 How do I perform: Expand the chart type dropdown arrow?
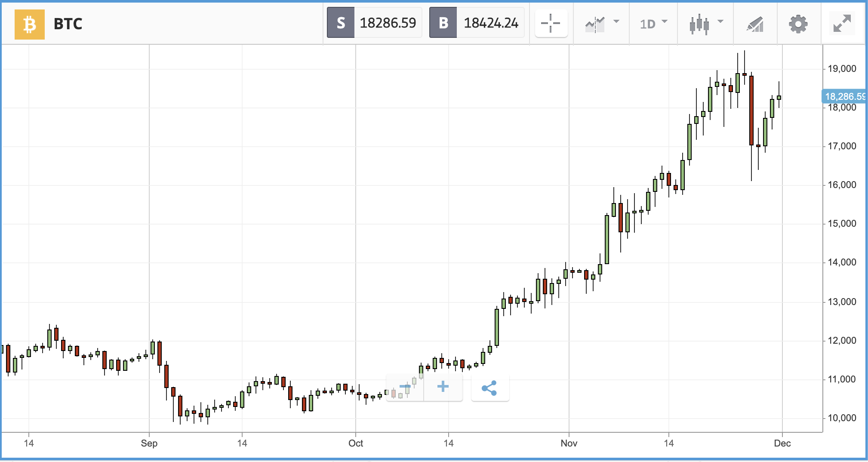tap(720, 22)
